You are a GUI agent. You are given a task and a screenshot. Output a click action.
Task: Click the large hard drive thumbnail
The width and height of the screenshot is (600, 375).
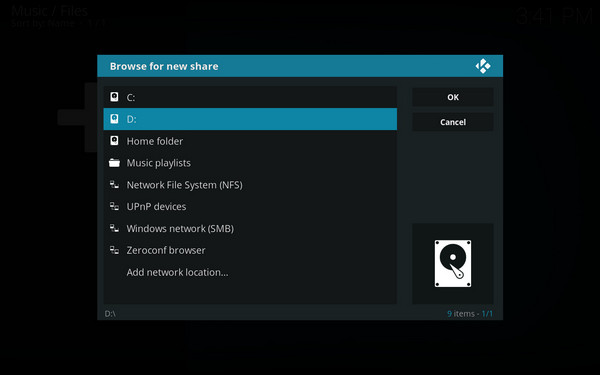(453, 264)
